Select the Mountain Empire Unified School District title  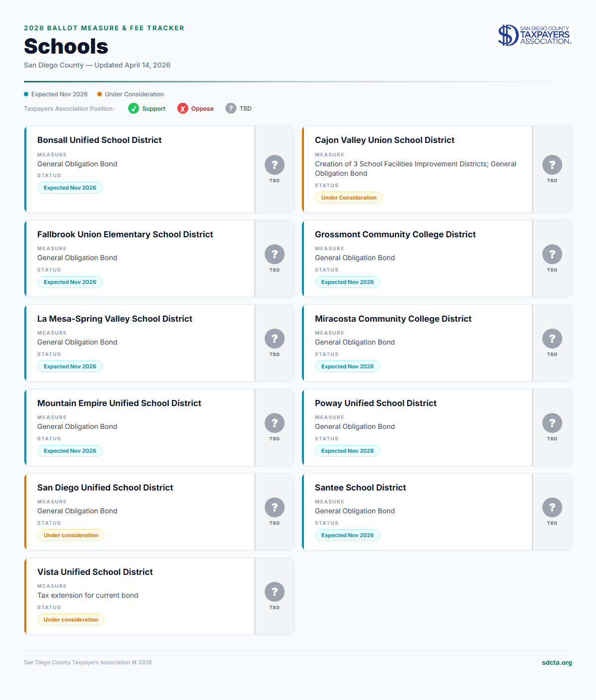click(x=119, y=403)
